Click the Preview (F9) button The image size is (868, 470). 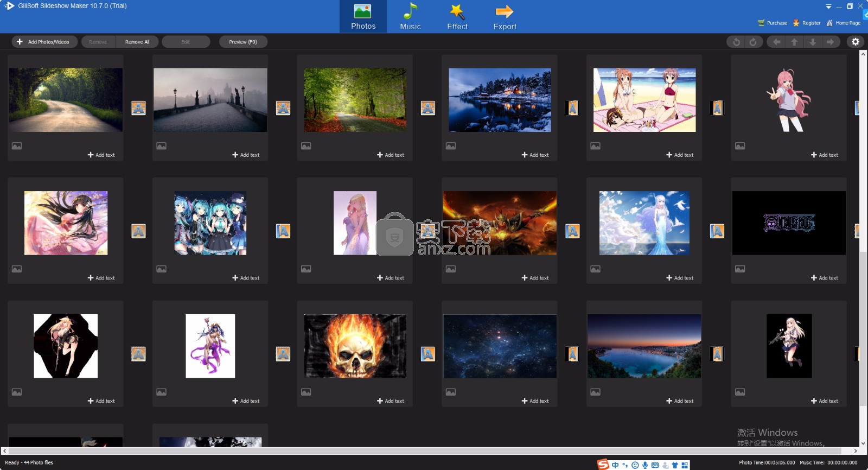[243, 42]
